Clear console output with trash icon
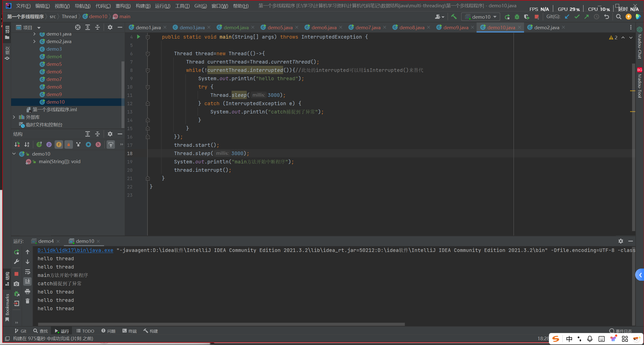Image resolution: width=644 pixels, height=345 pixels. [28, 301]
